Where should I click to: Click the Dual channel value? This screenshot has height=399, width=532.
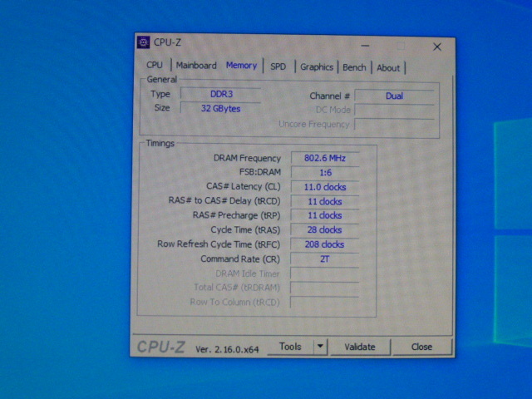coord(394,96)
